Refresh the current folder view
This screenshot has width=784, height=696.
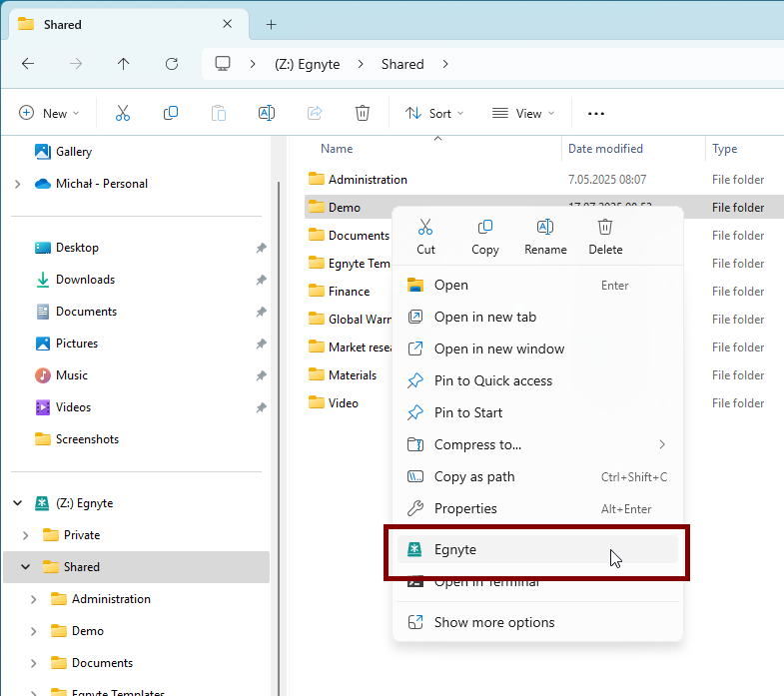172,64
